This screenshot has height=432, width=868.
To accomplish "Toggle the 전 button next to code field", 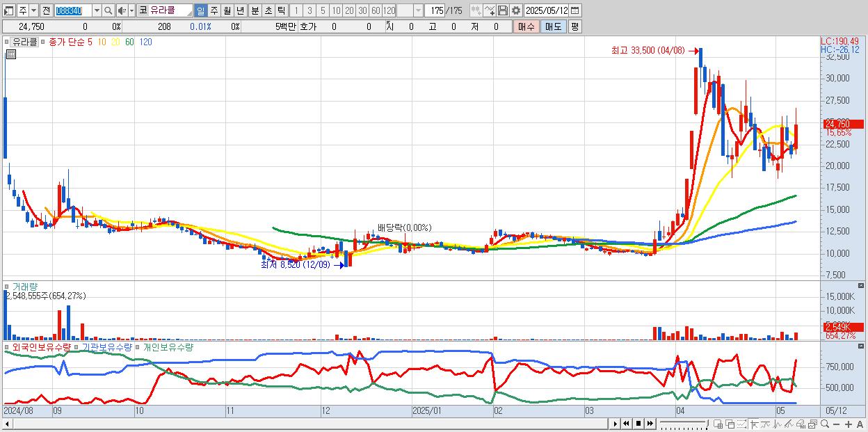I will (x=46, y=10).
